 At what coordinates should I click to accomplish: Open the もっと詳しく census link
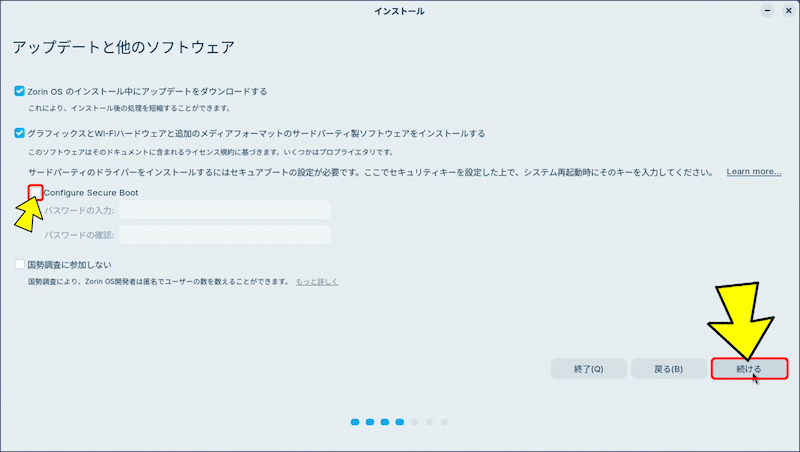click(x=316, y=282)
